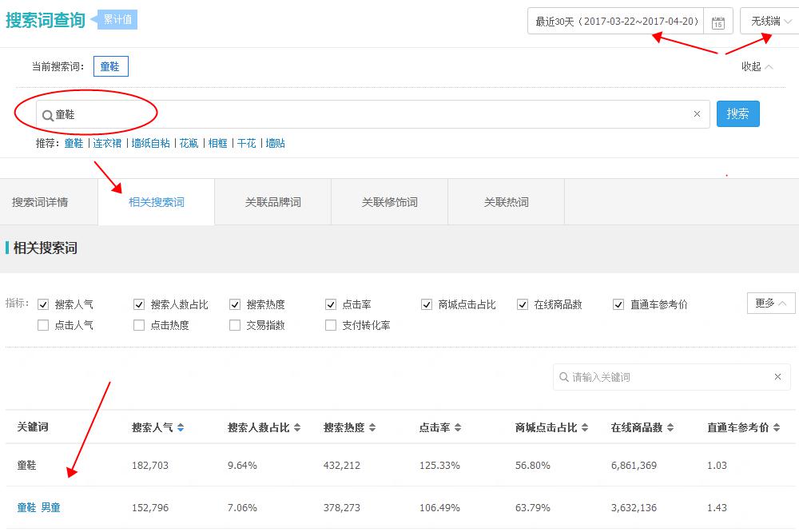Open the 无线端 terminal dropdown
This screenshot has height=532, width=799.
(x=769, y=21)
